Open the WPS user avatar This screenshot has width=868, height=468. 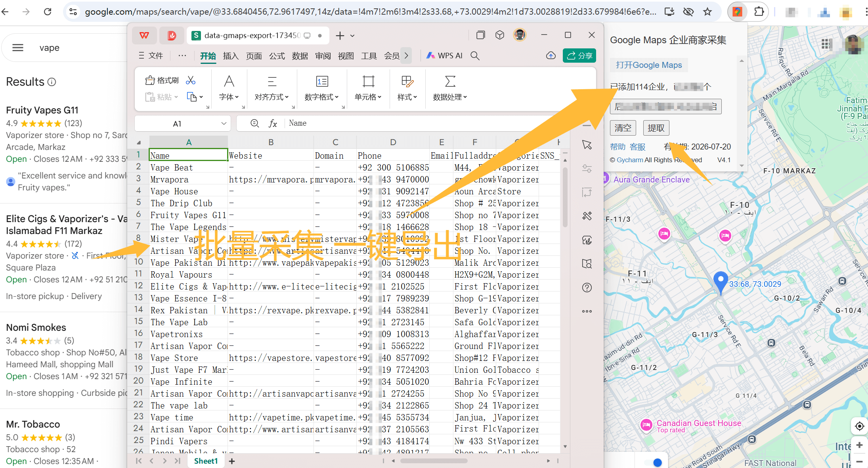click(x=520, y=35)
